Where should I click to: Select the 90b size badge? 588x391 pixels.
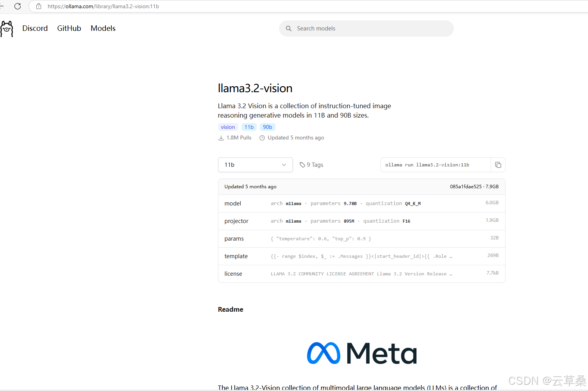point(268,127)
